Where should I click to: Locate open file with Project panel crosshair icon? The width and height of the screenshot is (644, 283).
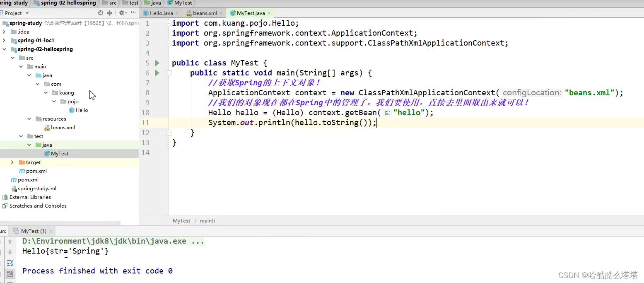coord(100,13)
